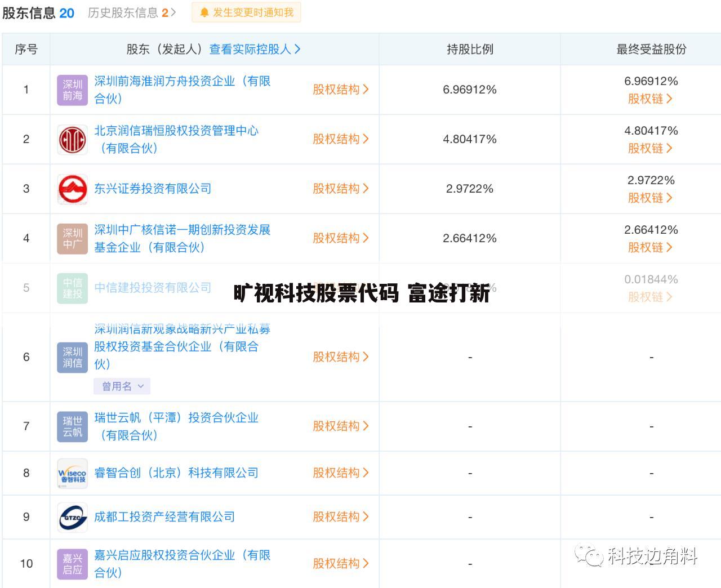
Task: Open 深圳润信新观象战略新兴产业私募 fund link
Action: [183, 346]
